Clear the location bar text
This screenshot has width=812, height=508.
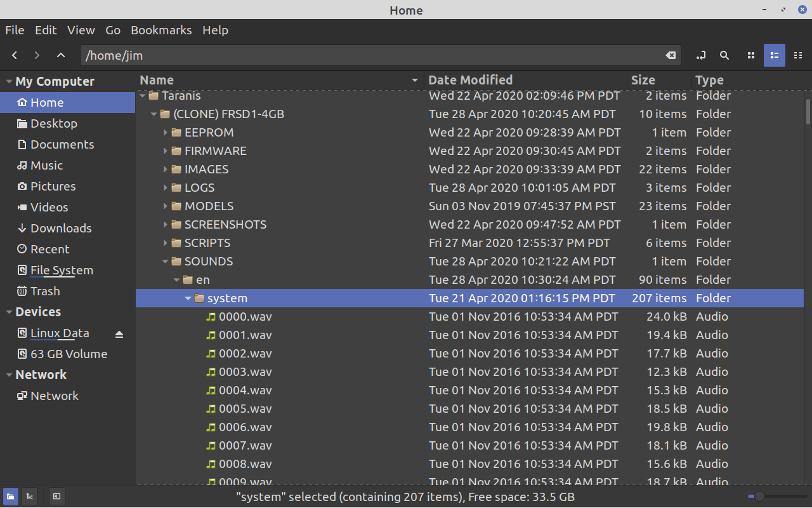(x=671, y=55)
